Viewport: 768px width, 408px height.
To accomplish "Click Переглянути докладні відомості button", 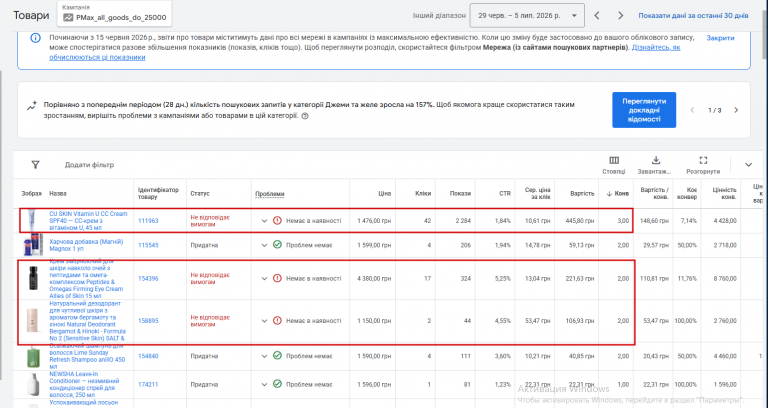I will tap(644, 110).
